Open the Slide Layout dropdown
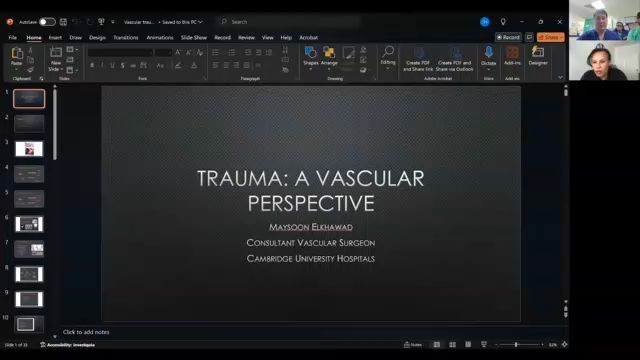Screen dimensions: 640x360 [x=72, y=50]
